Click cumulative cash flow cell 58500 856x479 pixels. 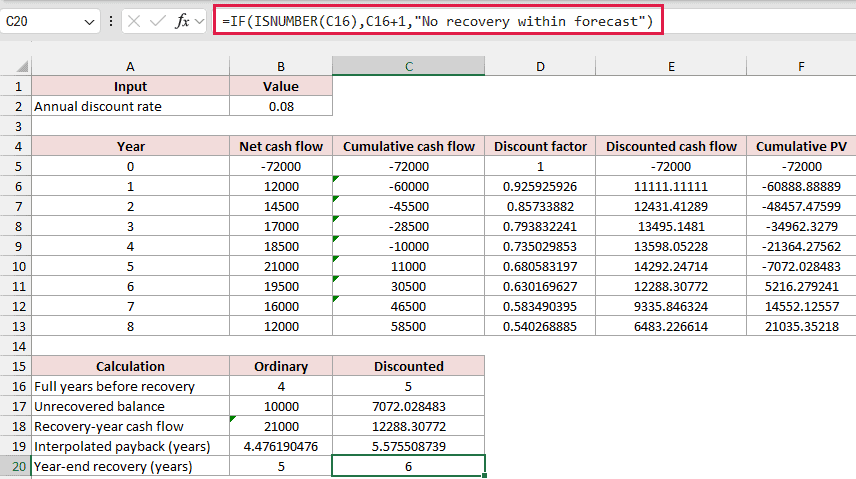coord(408,327)
